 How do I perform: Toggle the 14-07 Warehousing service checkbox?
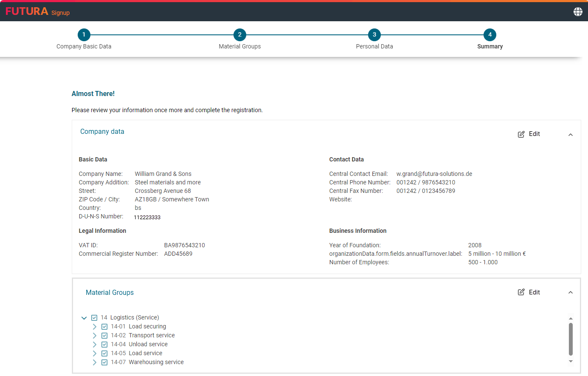(104, 362)
